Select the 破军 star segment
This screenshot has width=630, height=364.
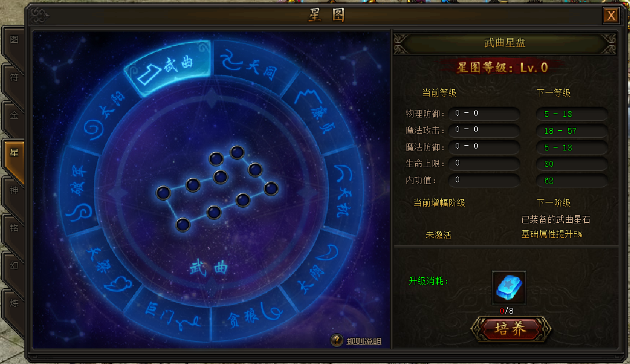point(79,191)
